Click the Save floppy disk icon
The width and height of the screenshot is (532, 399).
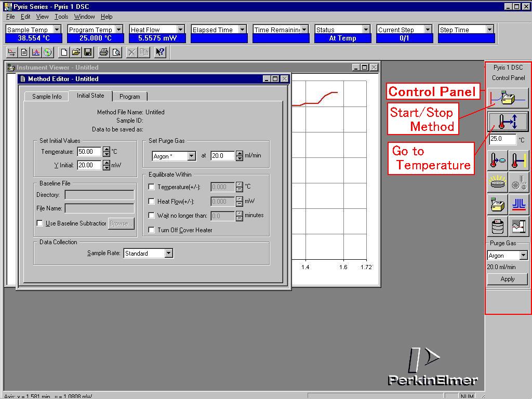point(88,52)
